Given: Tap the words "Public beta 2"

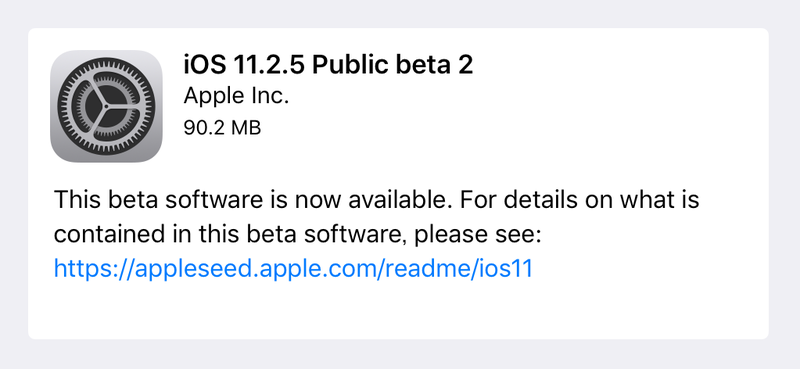Looking at the screenshot, I should tap(393, 65).
